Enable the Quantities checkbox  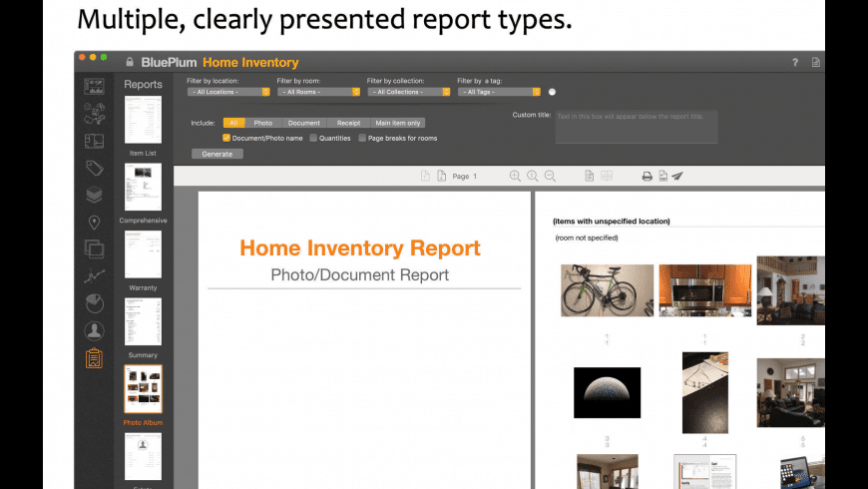pyautogui.click(x=313, y=138)
